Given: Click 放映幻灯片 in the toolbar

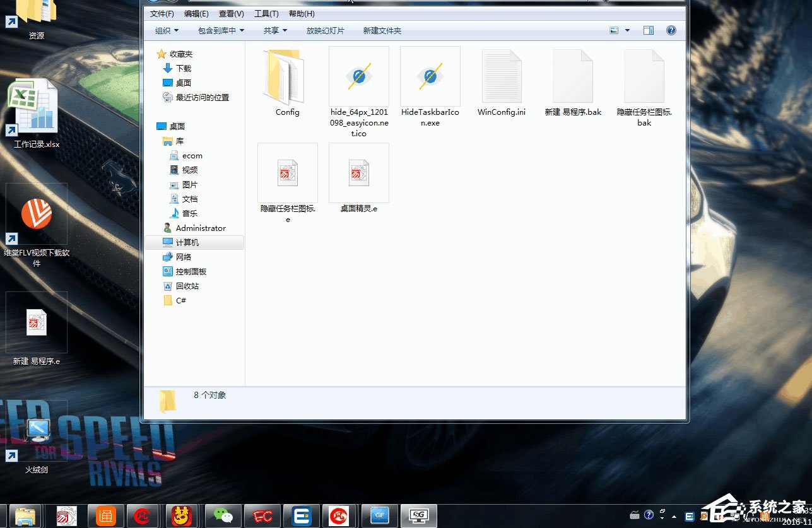Looking at the screenshot, I should click(324, 30).
